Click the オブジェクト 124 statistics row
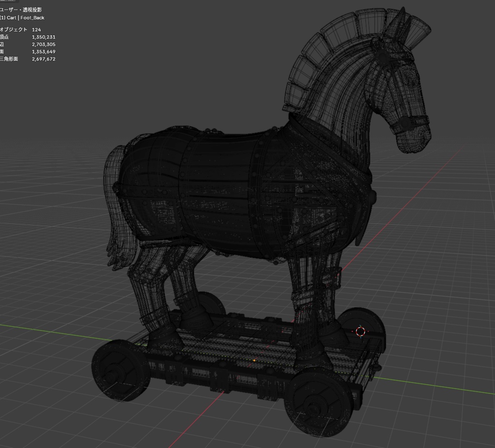This screenshot has height=448, width=495. [20, 29]
